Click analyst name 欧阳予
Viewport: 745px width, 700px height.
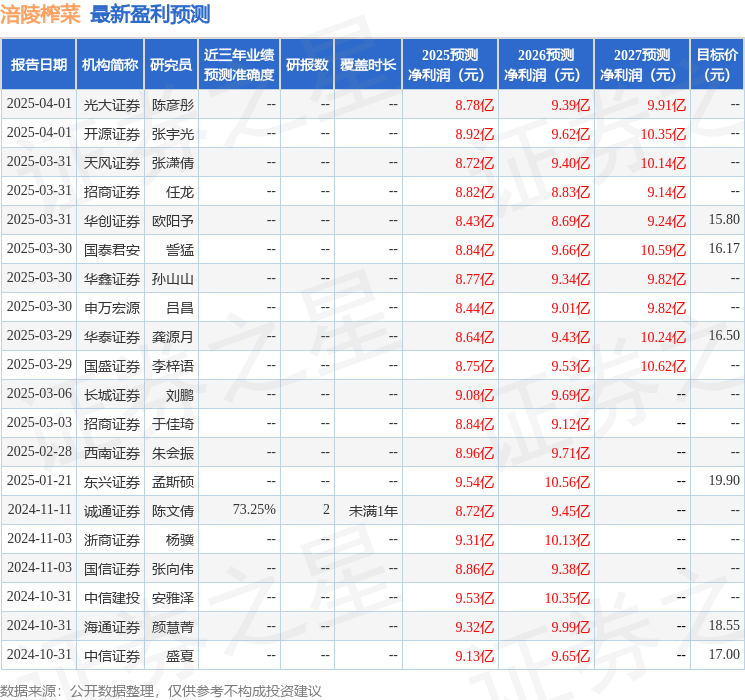pos(172,221)
